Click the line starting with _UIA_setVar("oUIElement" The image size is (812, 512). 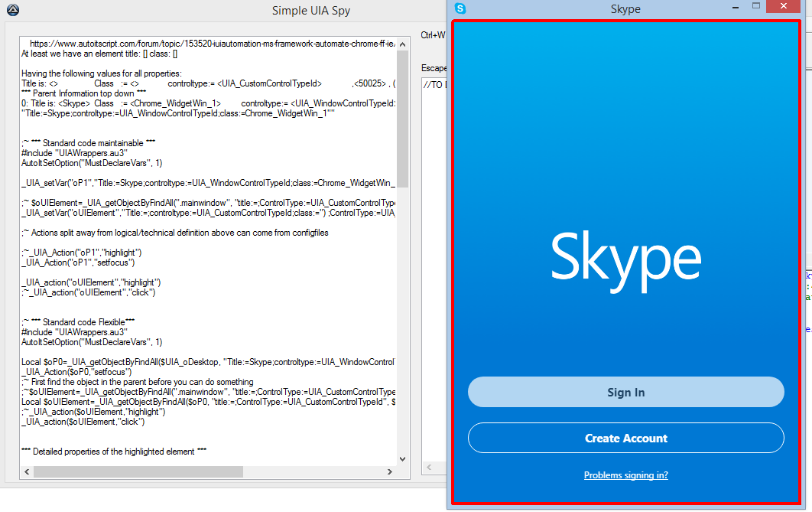coord(208,213)
